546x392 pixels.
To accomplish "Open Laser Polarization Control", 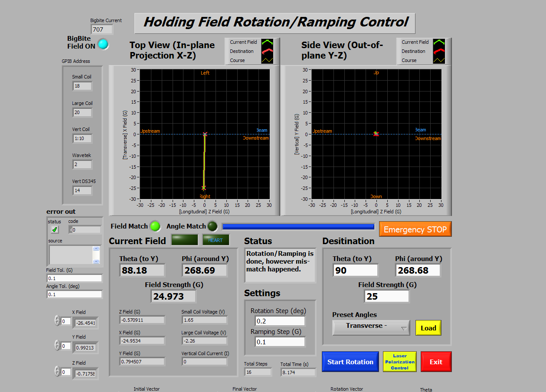I will pos(399,362).
